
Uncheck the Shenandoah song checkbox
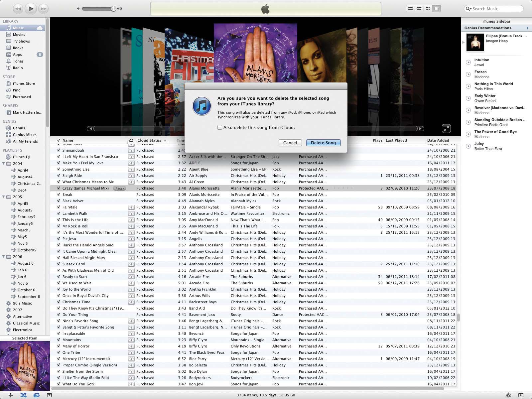click(x=59, y=150)
